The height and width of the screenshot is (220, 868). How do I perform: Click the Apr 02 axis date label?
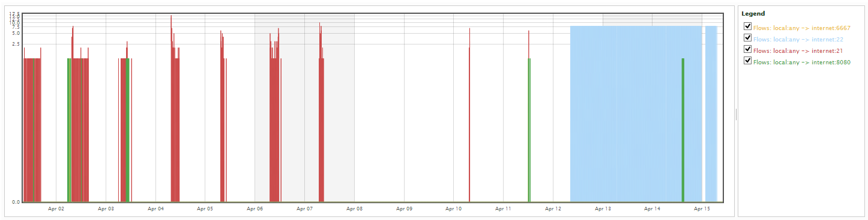pyautogui.click(x=56, y=209)
